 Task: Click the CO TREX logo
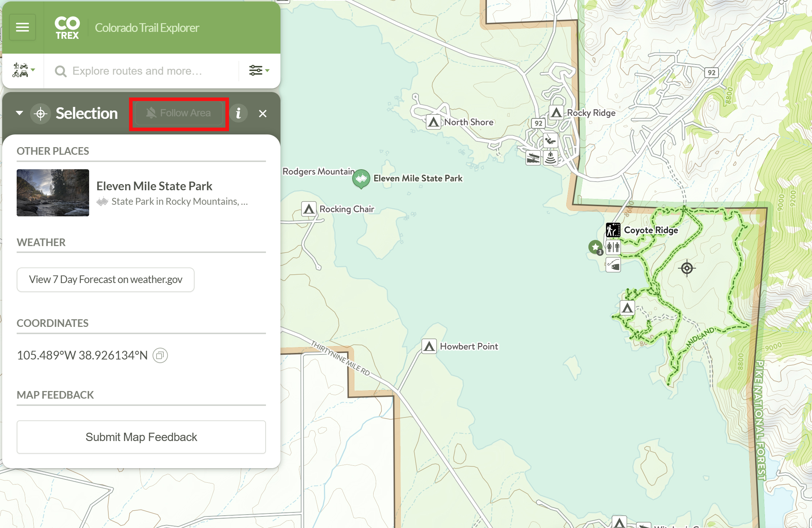67,28
